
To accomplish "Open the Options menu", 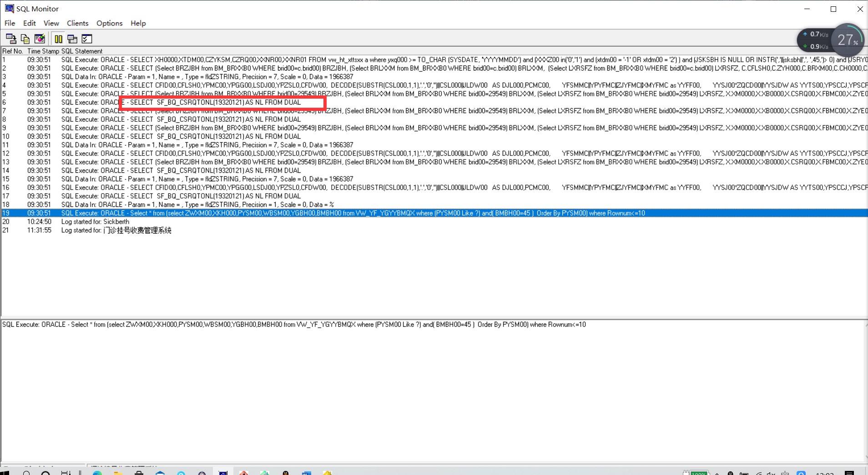I will coord(110,23).
